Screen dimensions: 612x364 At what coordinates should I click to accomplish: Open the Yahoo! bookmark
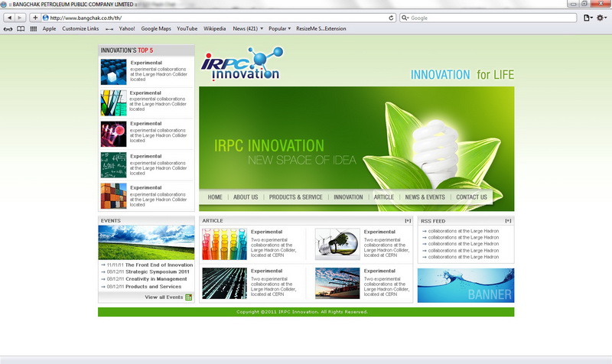127,28
